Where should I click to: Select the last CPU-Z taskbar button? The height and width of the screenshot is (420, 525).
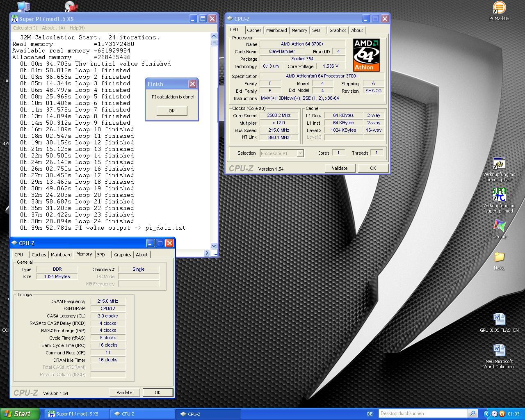pyautogui.click(x=208, y=414)
